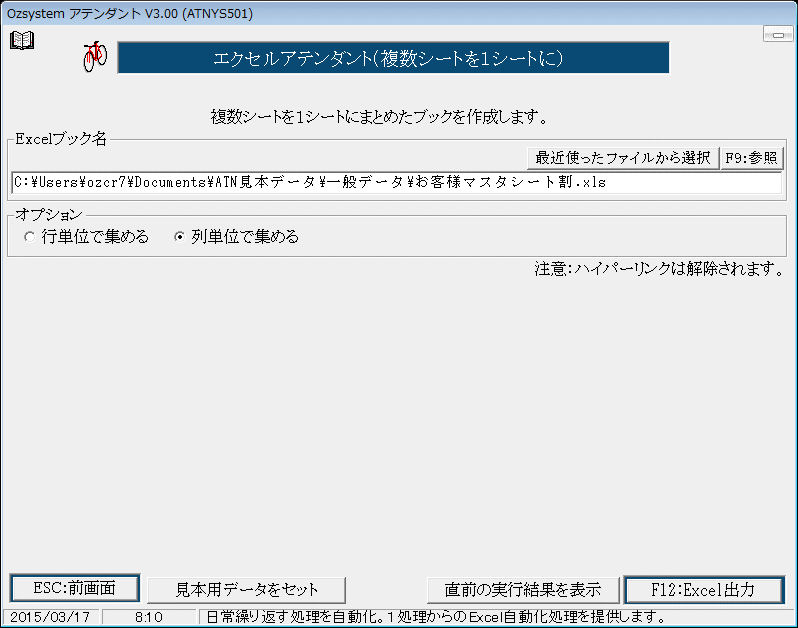The width and height of the screenshot is (798, 628).
Task: Click ESC:前画面 button
Action: pos(74,589)
